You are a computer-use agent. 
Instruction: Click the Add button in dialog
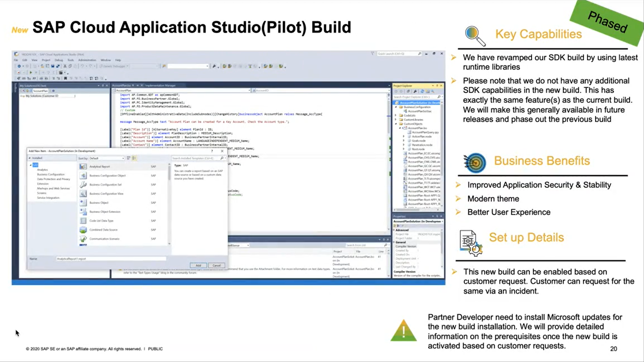point(198,266)
